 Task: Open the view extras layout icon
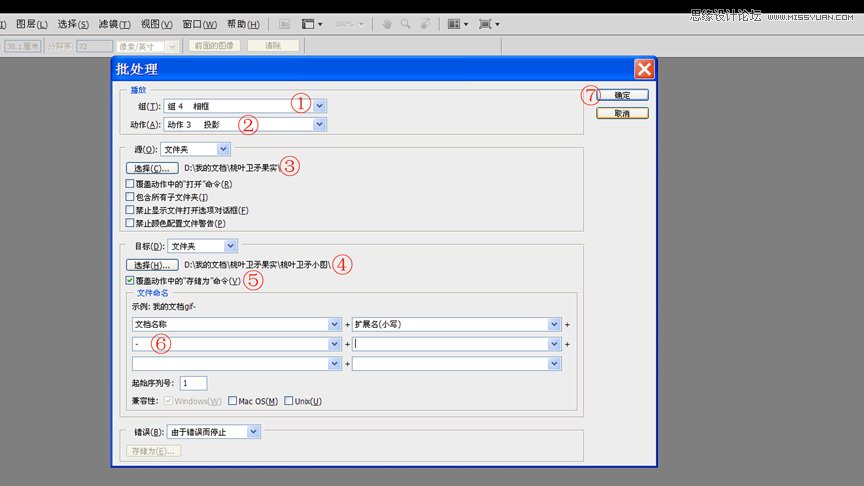coord(312,24)
